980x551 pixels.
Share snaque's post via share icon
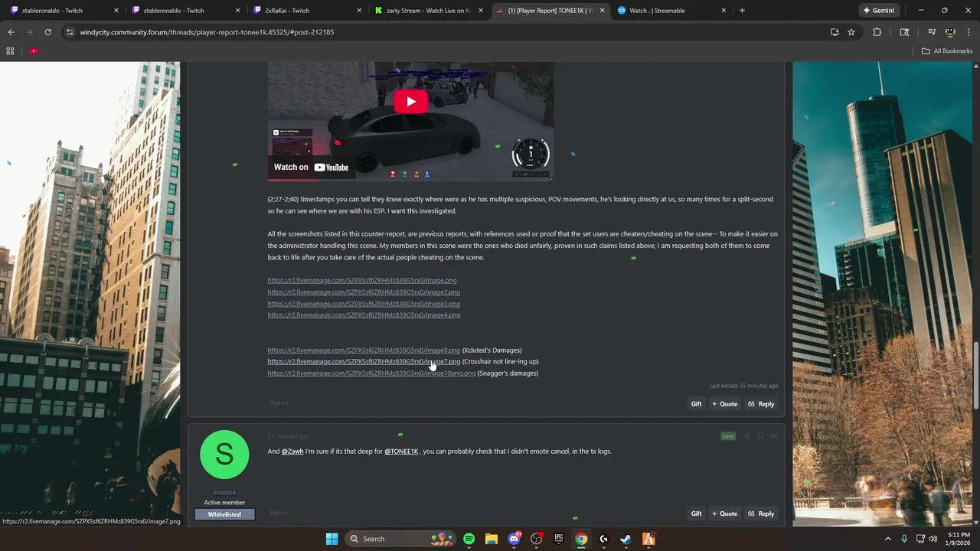(746, 436)
